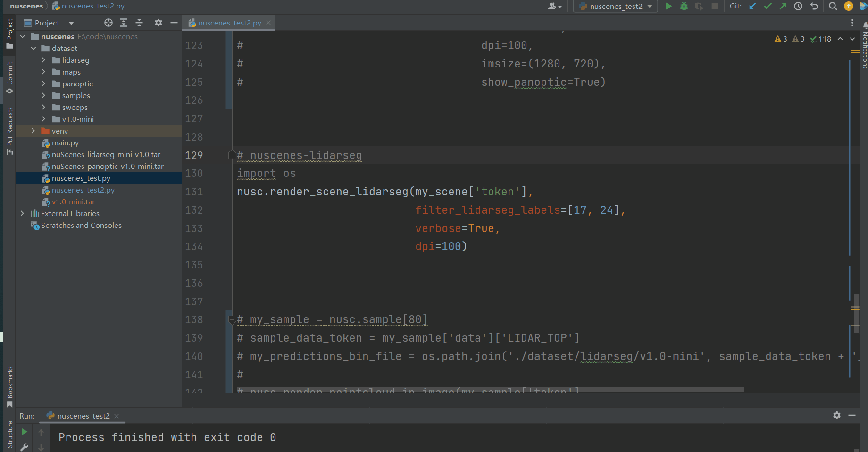Rollback changes with undo arrow
This screenshot has height=452, width=868.
(814, 6)
